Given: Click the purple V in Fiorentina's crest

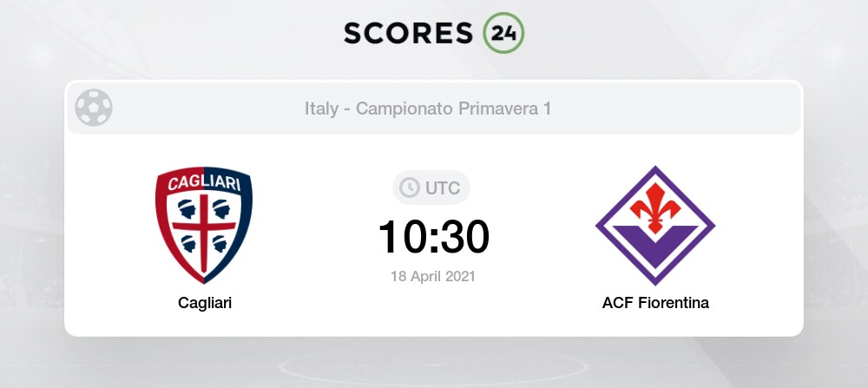Looking at the screenshot, I should click(655, 246).
